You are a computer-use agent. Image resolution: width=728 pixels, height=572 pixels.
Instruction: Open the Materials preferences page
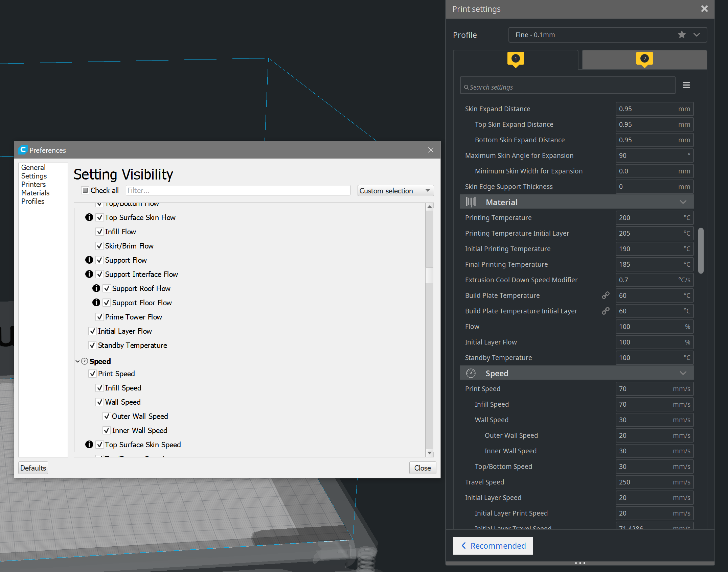click(x=35, y=193)
